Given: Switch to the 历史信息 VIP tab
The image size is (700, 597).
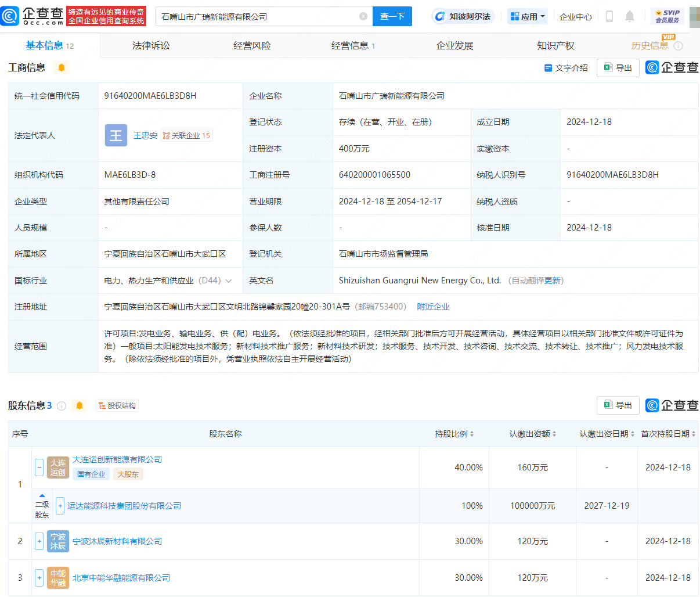Looking at the screenshot, I should [x=650, y=45].
